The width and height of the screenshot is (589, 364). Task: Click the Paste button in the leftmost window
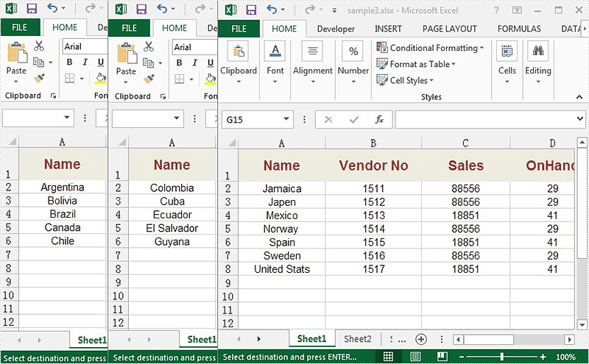(16, 63)
